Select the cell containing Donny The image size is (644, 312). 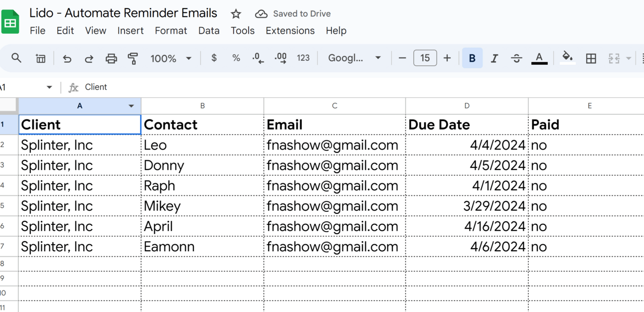(x=202, y=165)
